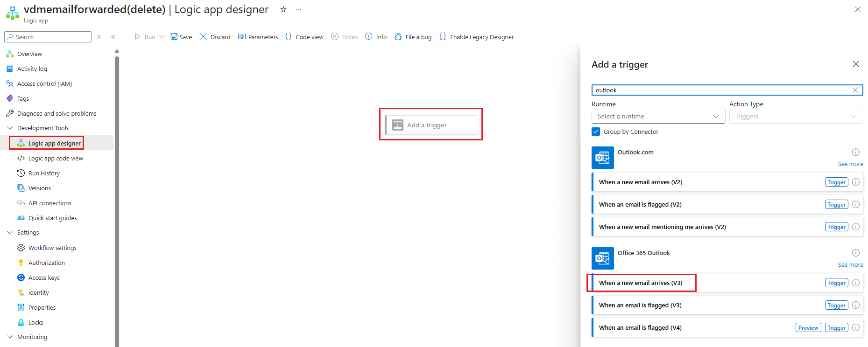Open the Action Type Triggers dropdown
Viewport: 868px width, 347px height.
point(796,116)
